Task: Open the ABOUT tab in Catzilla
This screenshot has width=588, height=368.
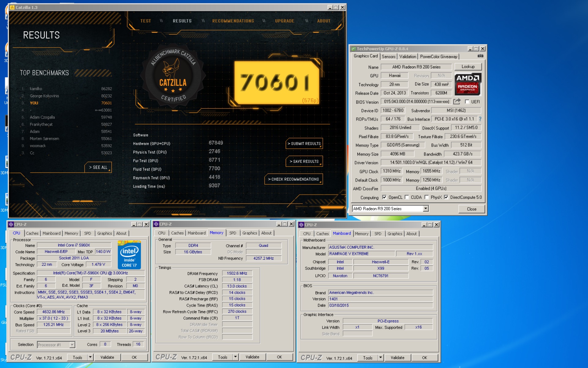Action: coord(324,21)
